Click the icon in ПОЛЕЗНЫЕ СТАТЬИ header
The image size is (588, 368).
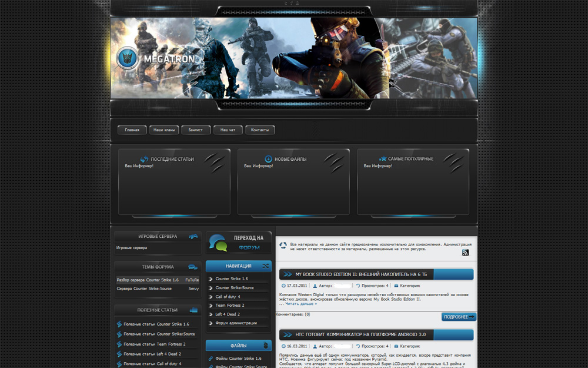[193, 310]
